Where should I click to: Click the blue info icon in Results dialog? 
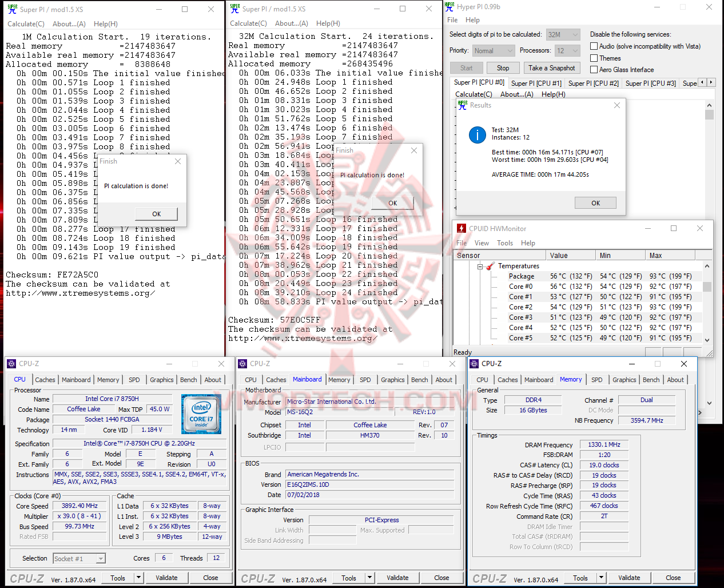478,134
